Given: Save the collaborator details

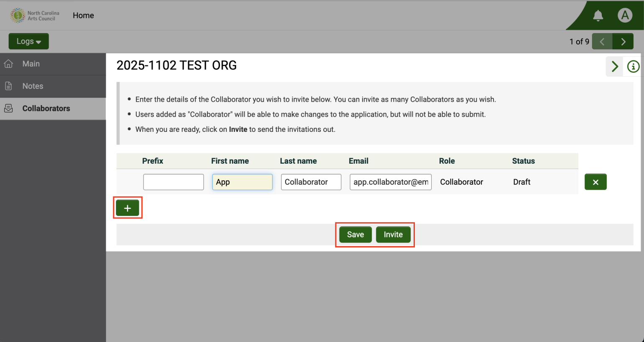Looking at the screenshot, I should [x=355, y=234].
